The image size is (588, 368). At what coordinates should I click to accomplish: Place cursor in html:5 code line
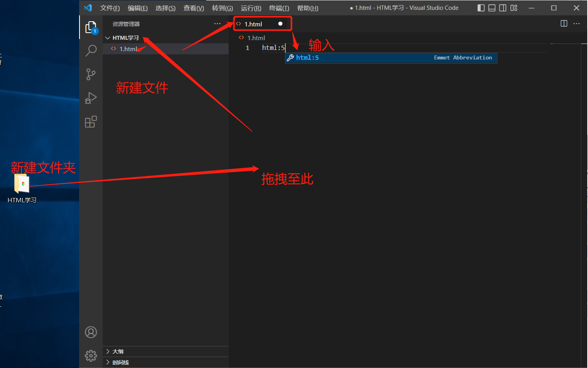(273, 48)
